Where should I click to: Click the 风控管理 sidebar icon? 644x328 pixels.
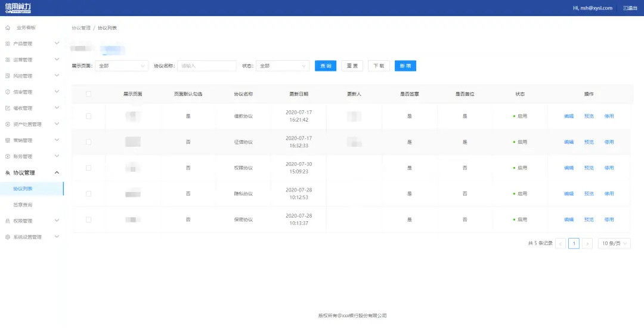tap(8, 76)
